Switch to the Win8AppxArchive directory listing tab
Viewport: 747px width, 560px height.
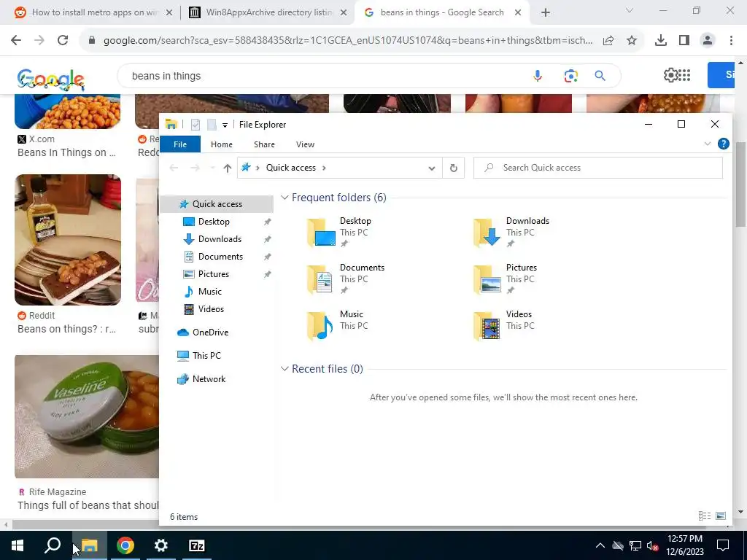point(268,12)
